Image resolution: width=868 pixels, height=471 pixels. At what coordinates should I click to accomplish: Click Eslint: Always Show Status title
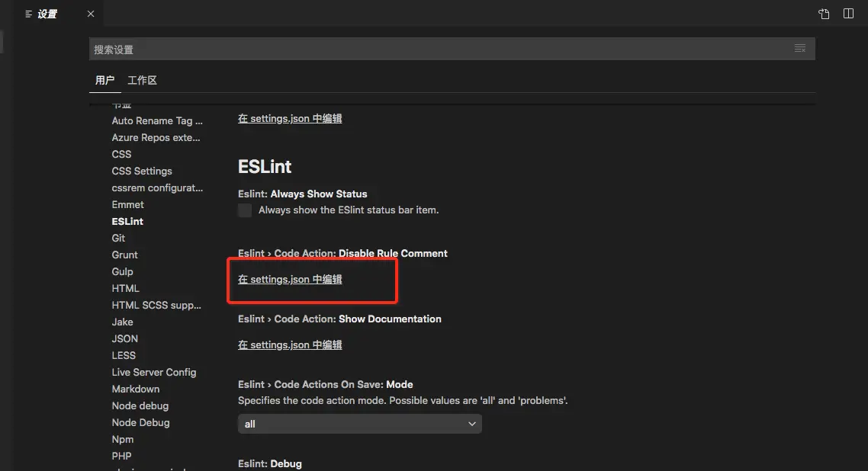pyautogui.click(x=302, y=194)
